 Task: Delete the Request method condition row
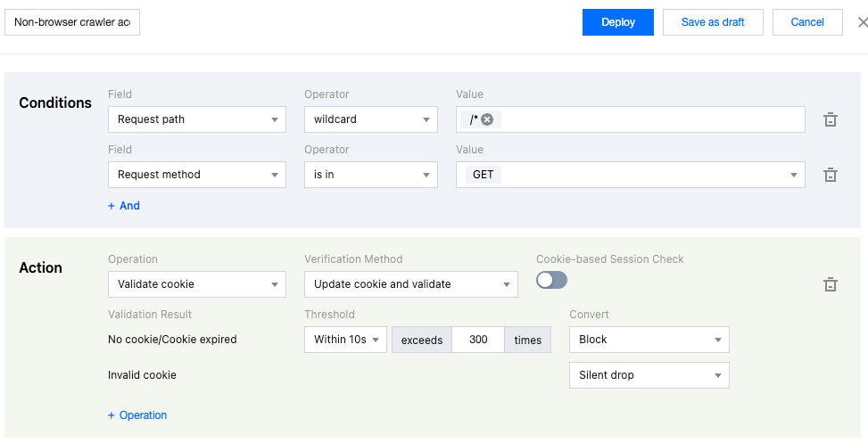830,175
